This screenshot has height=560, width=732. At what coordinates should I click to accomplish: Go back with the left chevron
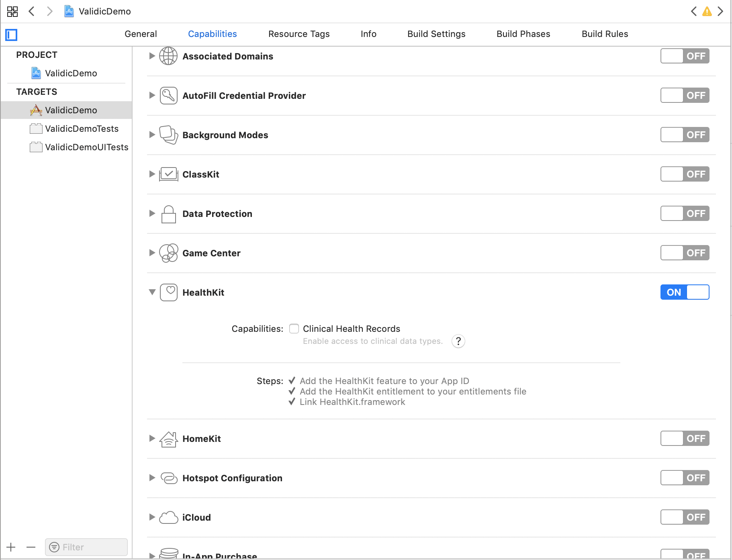(32, 11)
